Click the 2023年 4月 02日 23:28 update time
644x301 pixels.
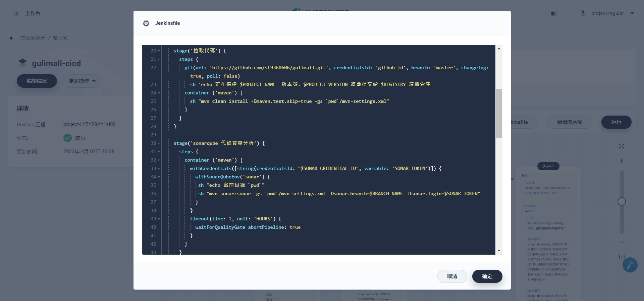point(89,152)
